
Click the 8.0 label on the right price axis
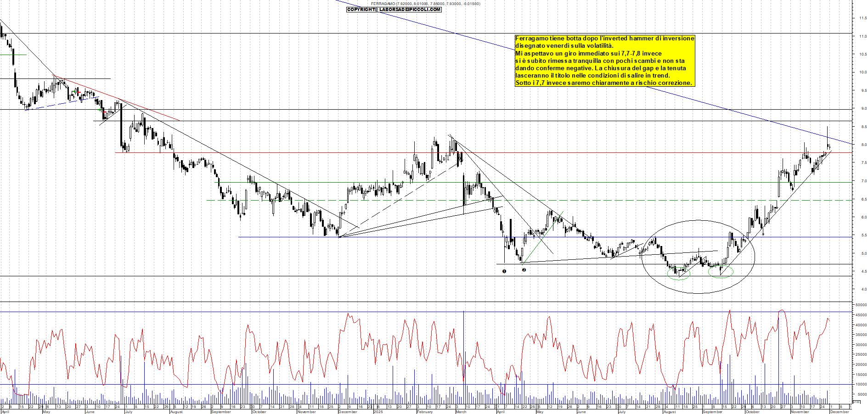pos(865,144)
